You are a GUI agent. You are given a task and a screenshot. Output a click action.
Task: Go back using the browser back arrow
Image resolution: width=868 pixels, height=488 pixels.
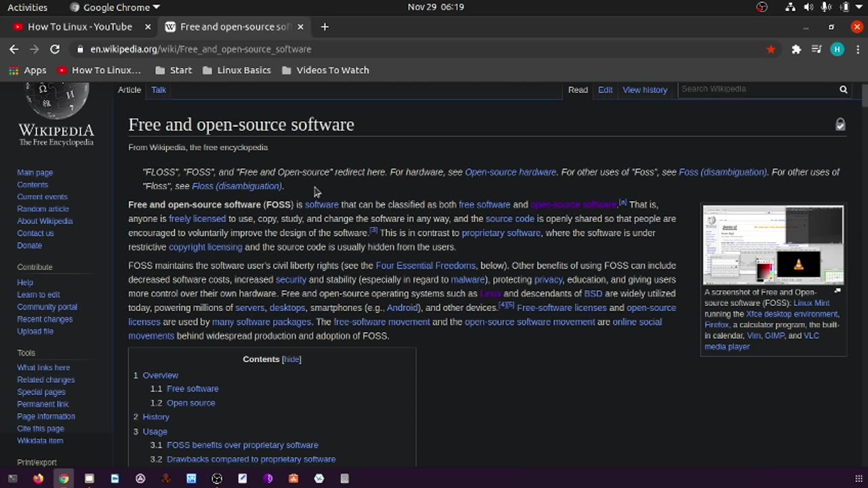14,49
